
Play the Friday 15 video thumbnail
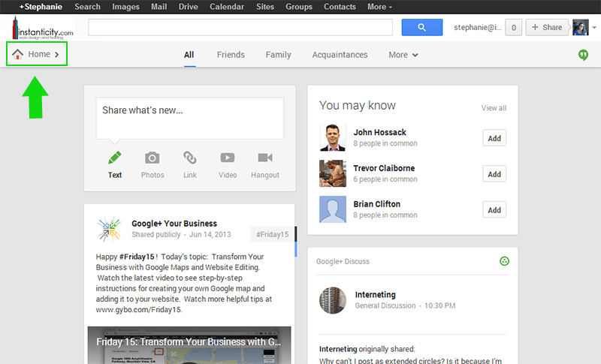[x=189, y=345]
